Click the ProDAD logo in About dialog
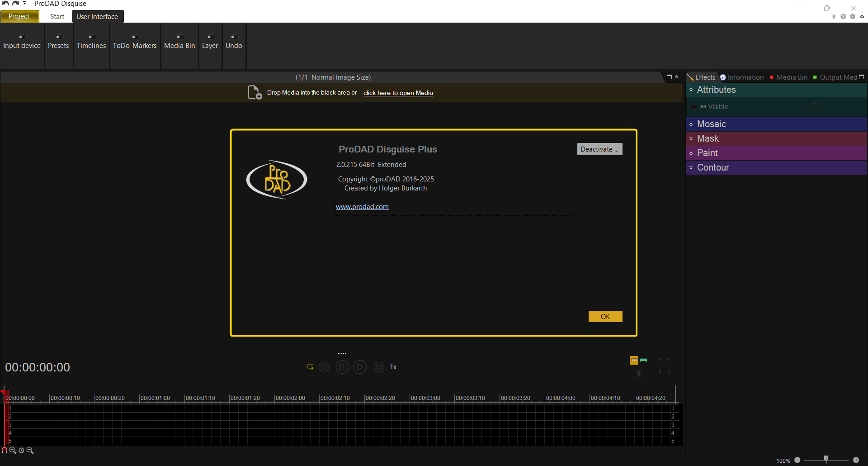The width and height of the screenshot is (868, 466). pos(277,180)
